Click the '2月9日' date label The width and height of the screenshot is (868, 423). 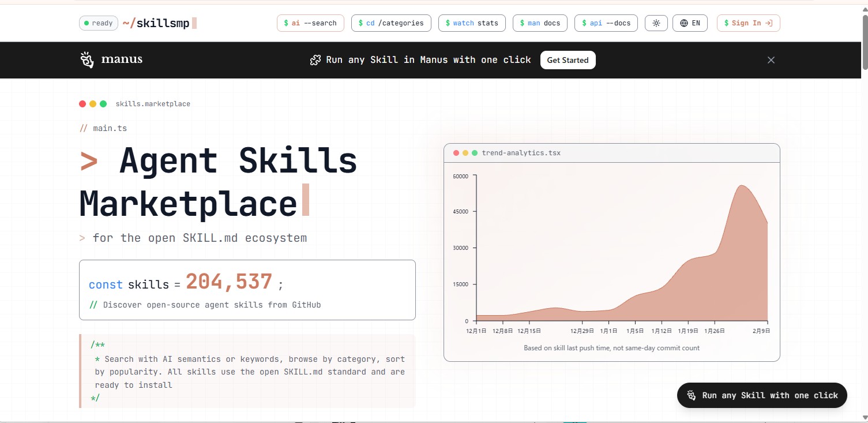(761, 331)
